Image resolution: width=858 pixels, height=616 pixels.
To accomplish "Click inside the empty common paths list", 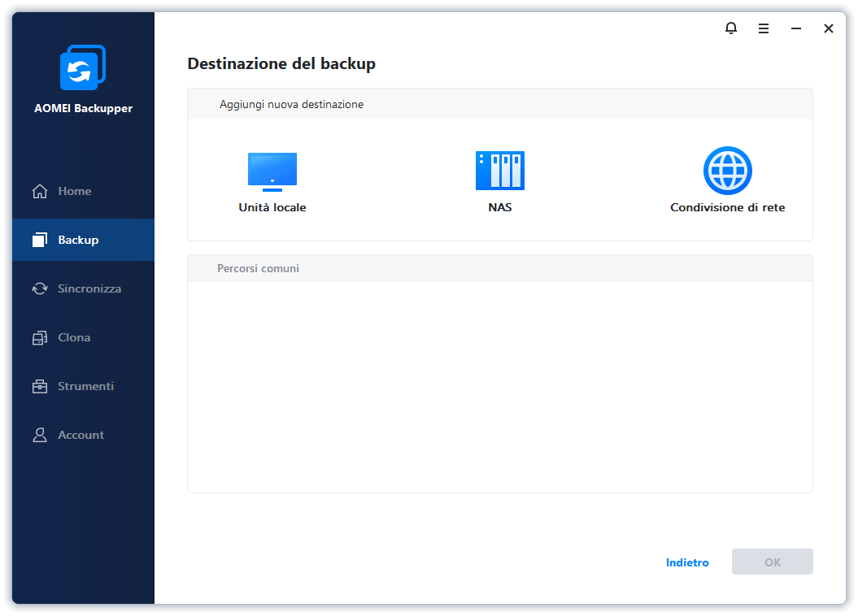I will click(x=499, y=386).
